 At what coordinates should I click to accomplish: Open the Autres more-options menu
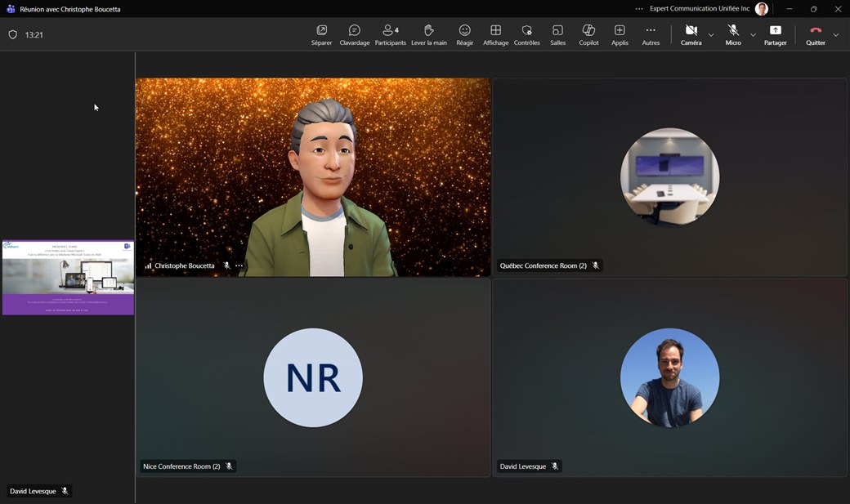pos(651,35)
